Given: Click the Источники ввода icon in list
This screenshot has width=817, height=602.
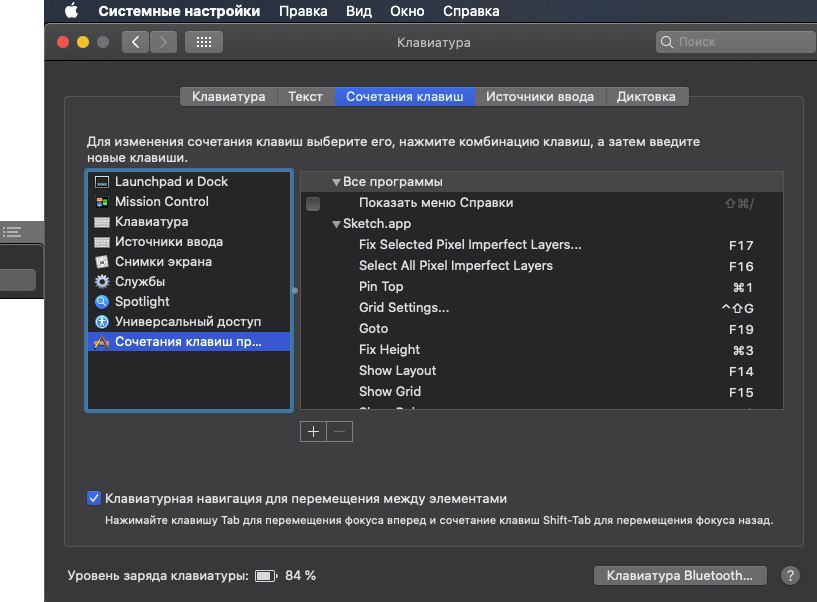Looking at the screenshot, I should pyautogui.click(x=102, y=242).
